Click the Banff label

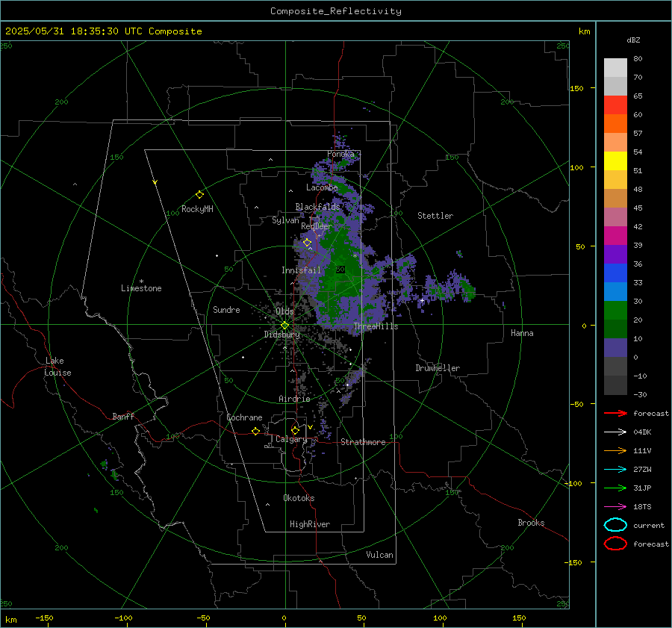point(123,416)
